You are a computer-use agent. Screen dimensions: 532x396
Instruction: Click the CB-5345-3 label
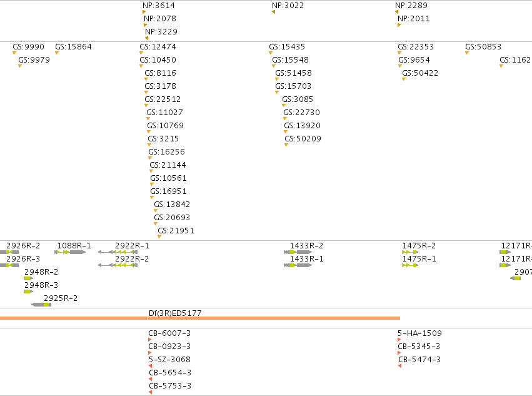419,347
